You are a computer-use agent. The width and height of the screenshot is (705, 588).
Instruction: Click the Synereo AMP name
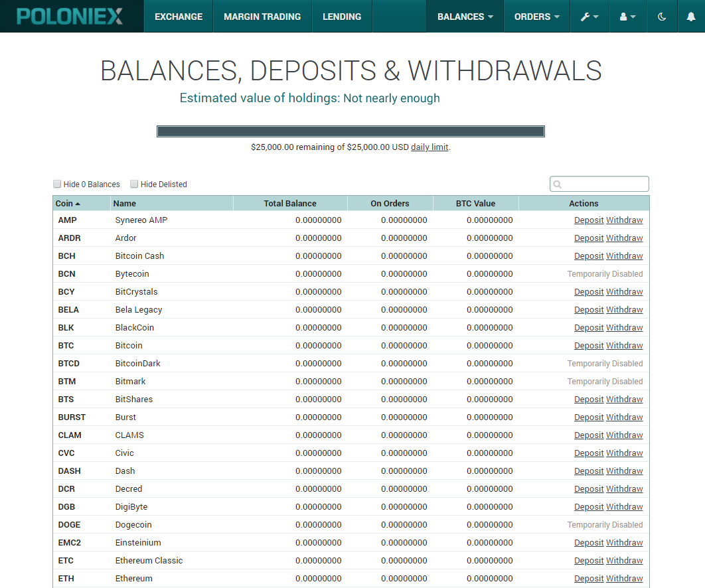pos(141,220)
